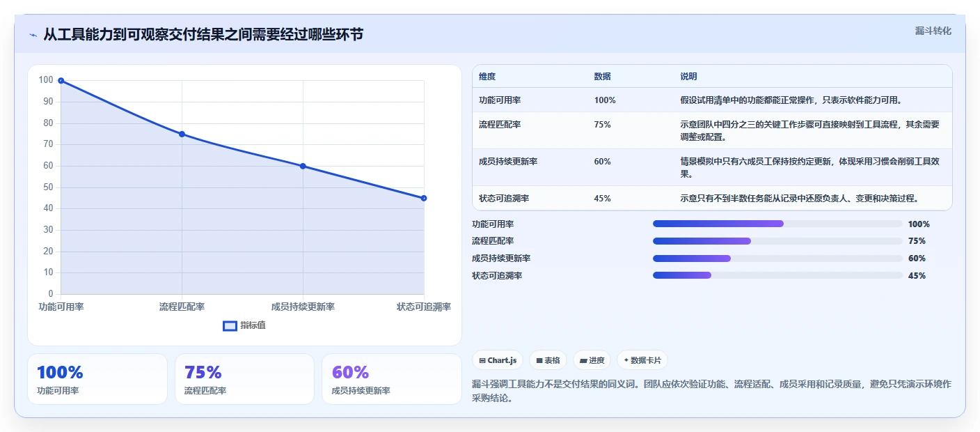Viewport: 980px width, 432px height.
Task: Click the 指标值 legend color box
Action: [230, 325]
